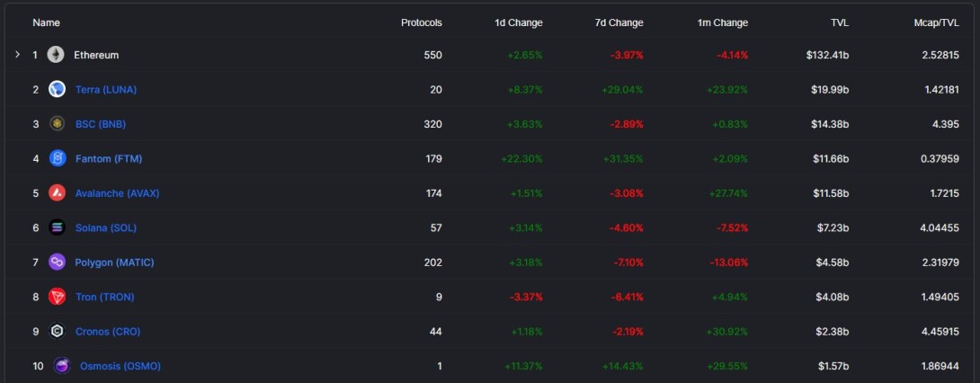Click the Ethereum chain logo icon
Screen dimensions: 980x383
click(57, 55)
